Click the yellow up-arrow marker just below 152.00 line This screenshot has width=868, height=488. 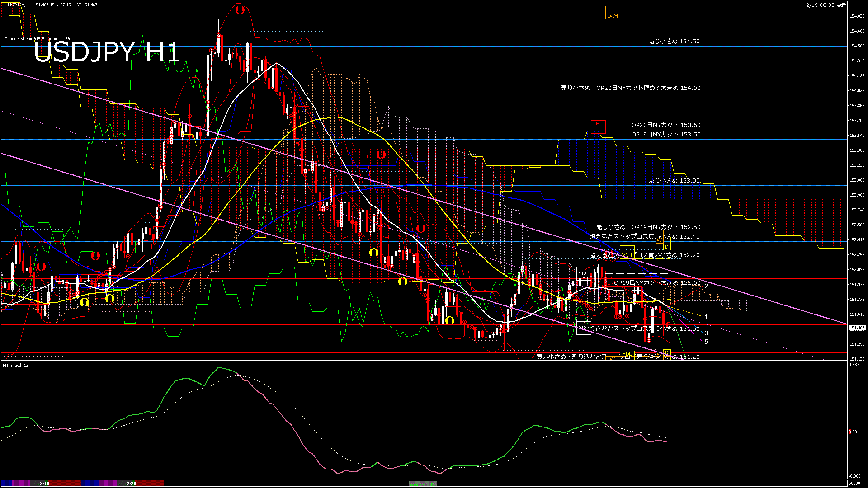pyautogui.click(x=402, y=282)
